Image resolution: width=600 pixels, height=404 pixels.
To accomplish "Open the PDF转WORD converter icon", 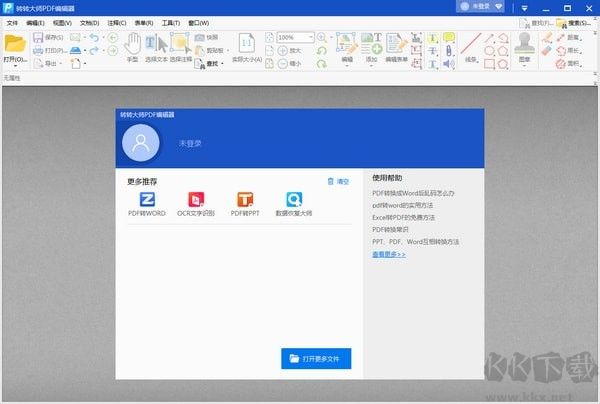I will point(147,202).
